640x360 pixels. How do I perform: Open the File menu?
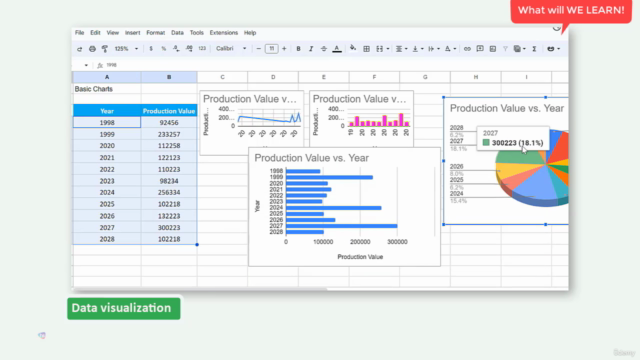point(80,33)
